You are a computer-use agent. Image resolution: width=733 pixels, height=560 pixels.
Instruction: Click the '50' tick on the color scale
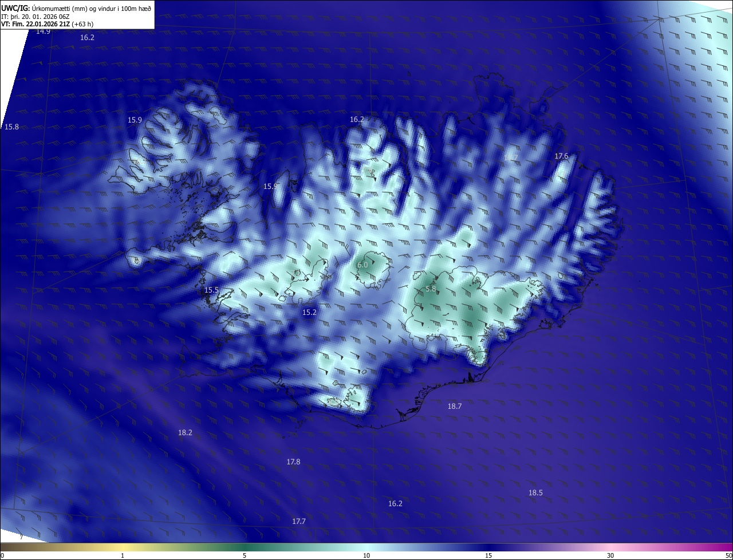pyautogui.click(x=728, y=555)
